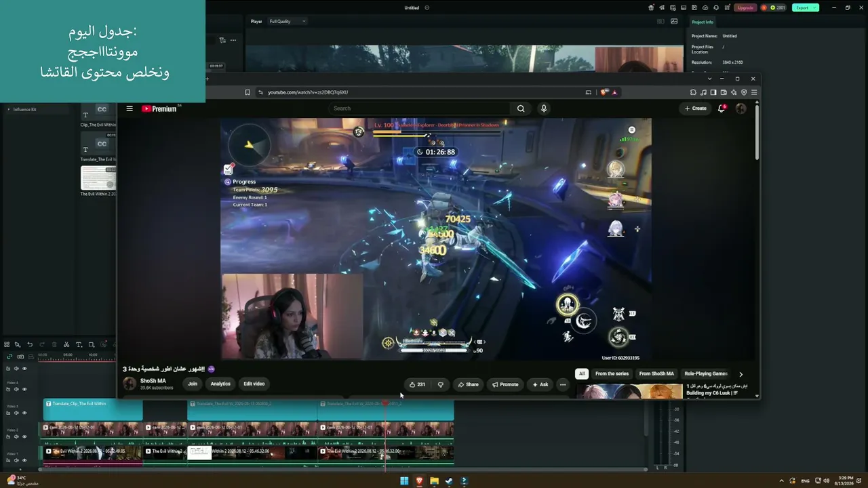Screen dimensions: 868x488
Task: Expand the Influence Kit tree item
Action: (9, 109)
